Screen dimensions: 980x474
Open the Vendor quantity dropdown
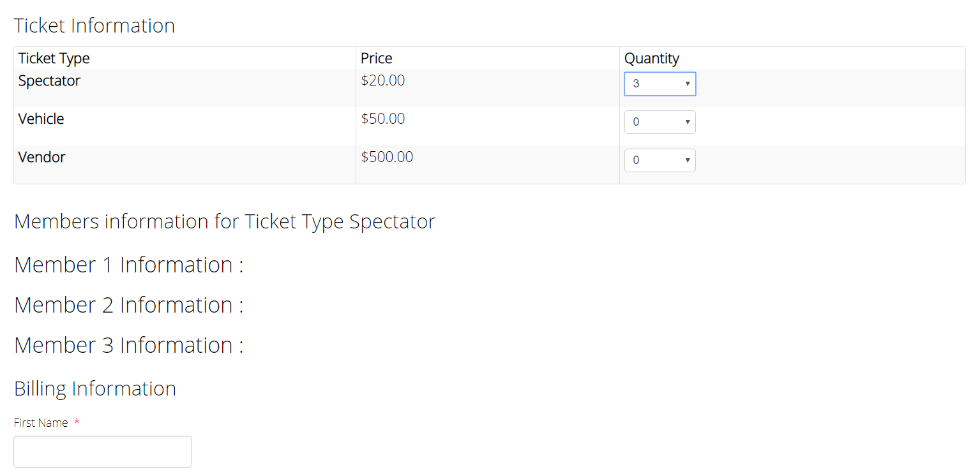click(x=660, y=161)
